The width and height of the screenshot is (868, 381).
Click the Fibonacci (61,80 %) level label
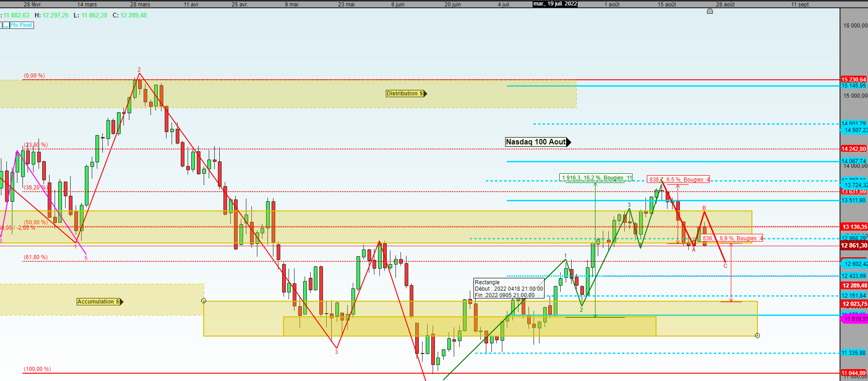coord(36,257)
